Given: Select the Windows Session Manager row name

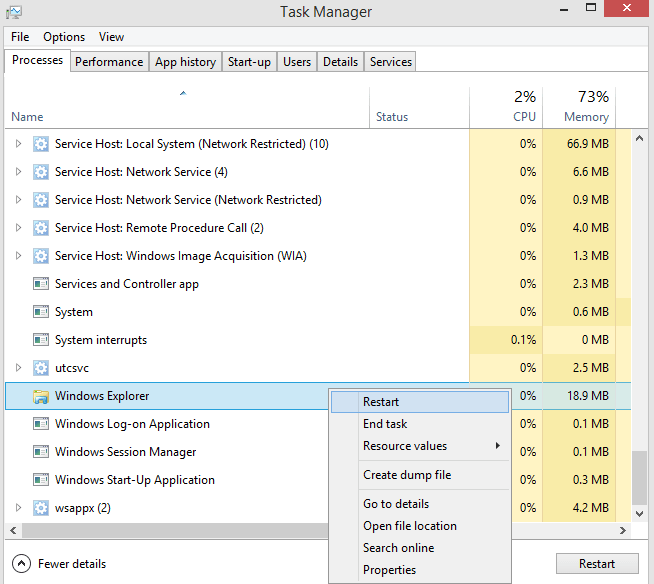Looking at the screenshot, I should (x=126, y=452).
